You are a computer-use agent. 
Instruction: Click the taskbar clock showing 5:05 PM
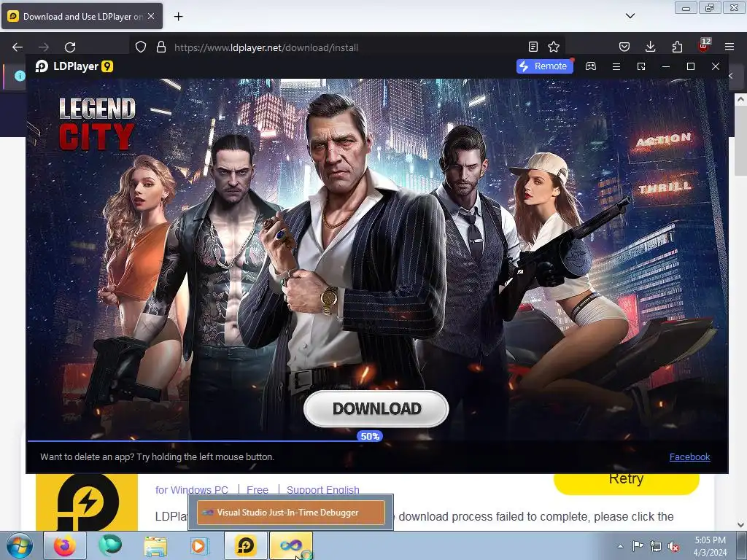coord(710,546)
